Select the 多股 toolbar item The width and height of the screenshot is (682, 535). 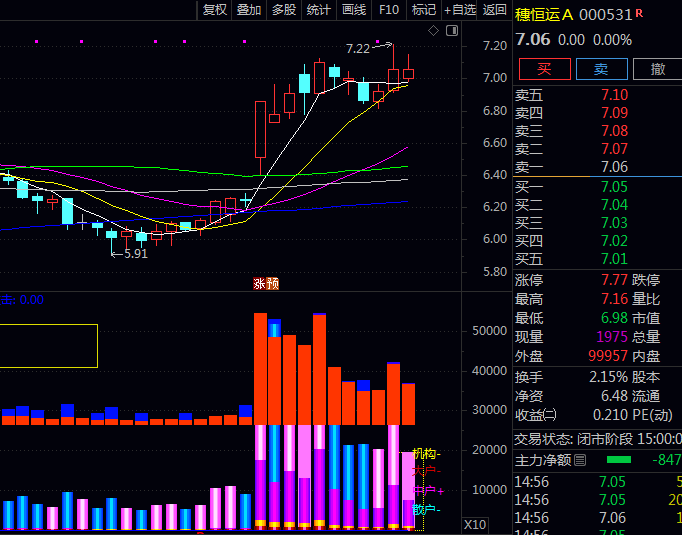284,10
